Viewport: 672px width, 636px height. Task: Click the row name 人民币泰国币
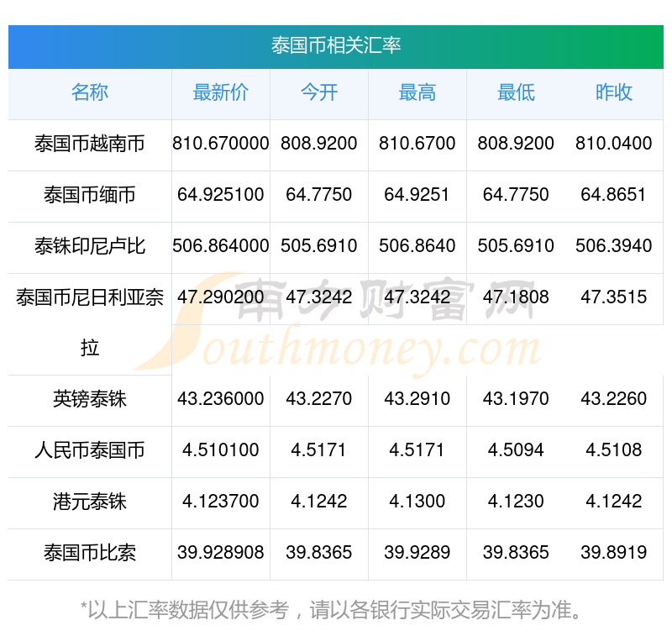(90, 450)
